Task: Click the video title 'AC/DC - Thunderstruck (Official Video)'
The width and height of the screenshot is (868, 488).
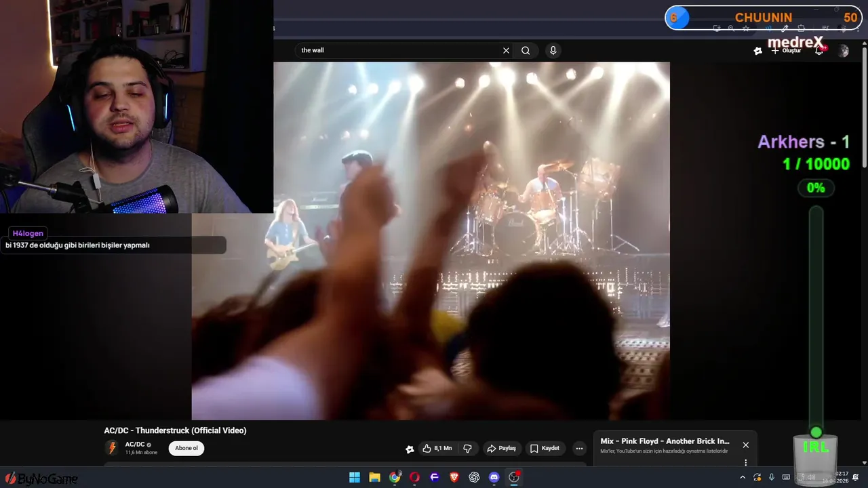Action: pyautogui.click(x=175, y=430)
